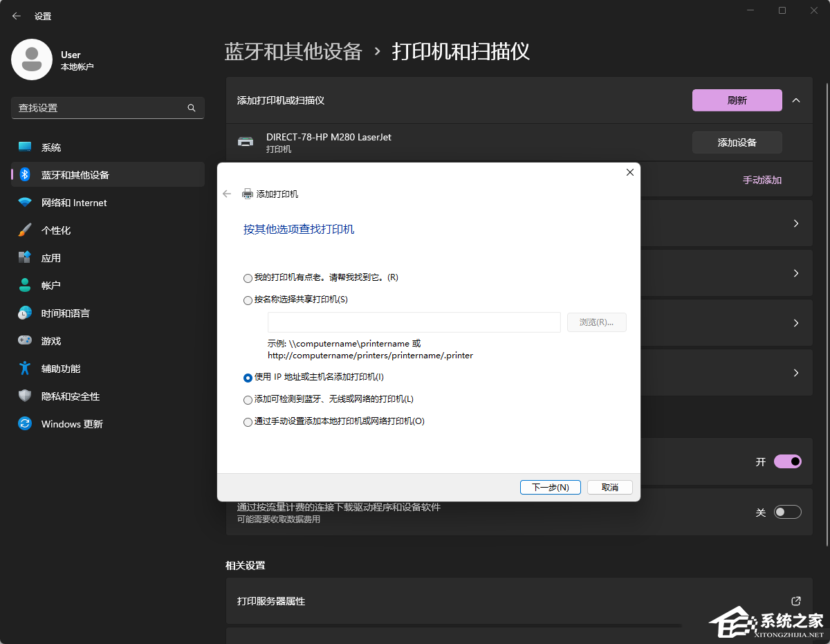Open external link icon for 打印服务器属性
This screenshot has height=644, width=830.
point(796,601)
